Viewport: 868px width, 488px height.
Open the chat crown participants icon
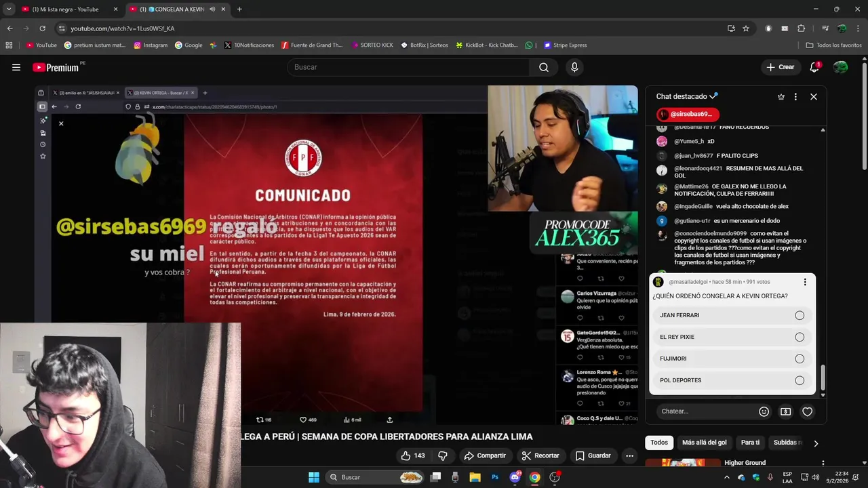click(x=781, y=96)
